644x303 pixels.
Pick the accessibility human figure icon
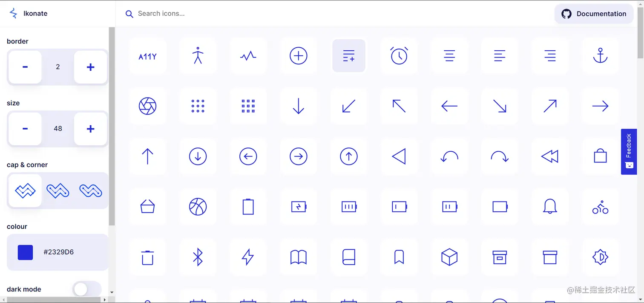198,56
